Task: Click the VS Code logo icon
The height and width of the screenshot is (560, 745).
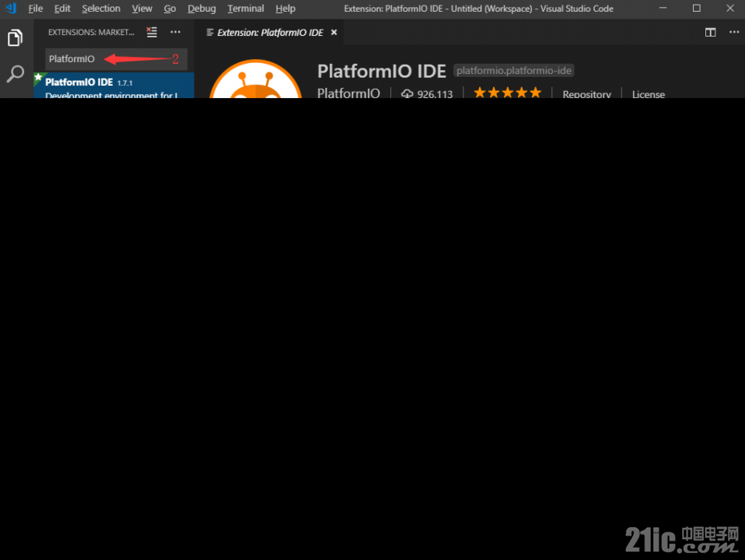Action: pyautogui.click(x=11, y=8)
